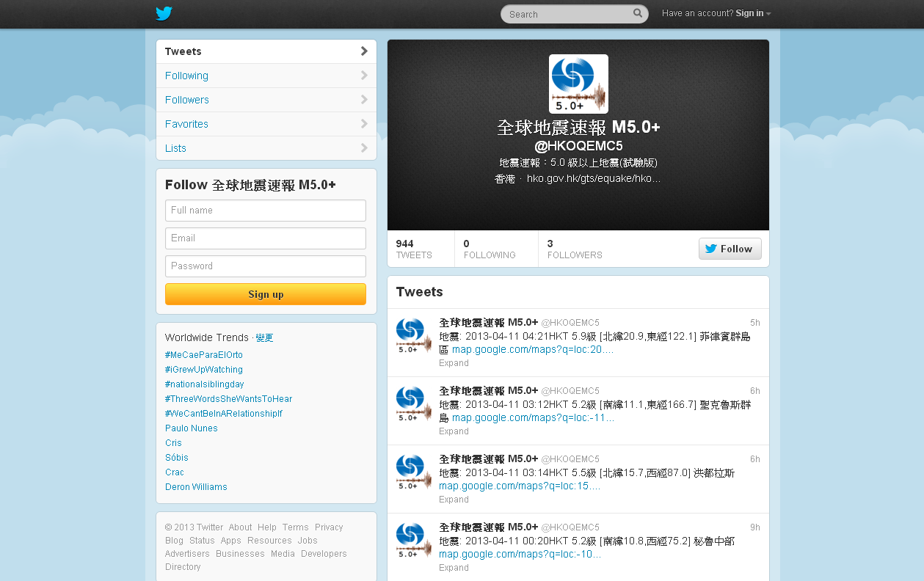Image resolution: width=924 pixels, height=581 pixels.
Task: Open the Crac trend
Action: pos(175,472)
